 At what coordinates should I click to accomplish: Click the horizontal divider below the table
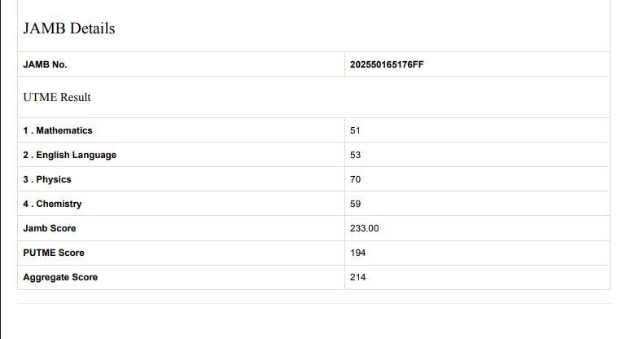(313, 303)
